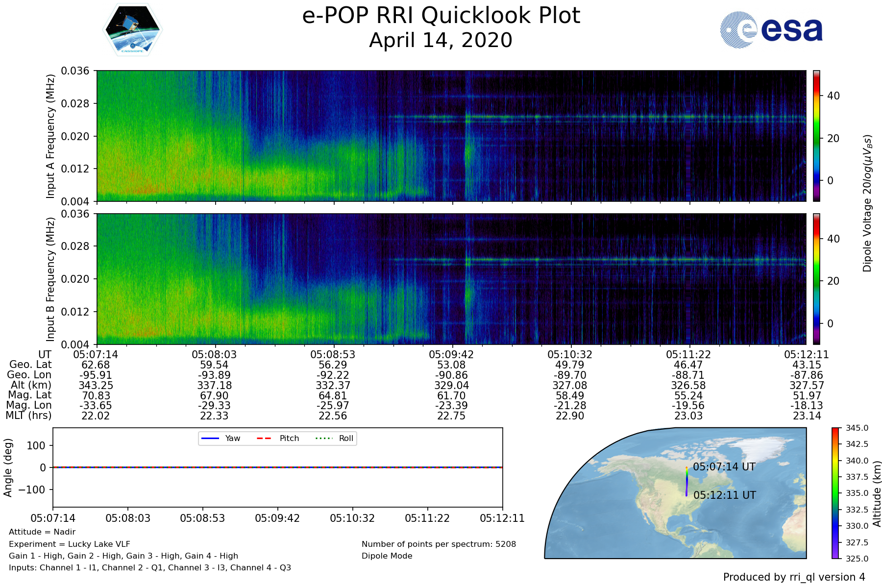Viewport: 882px width, 588px height.
Task: Click the Input B dipole voltage colorbar
Action: (816, 279)
